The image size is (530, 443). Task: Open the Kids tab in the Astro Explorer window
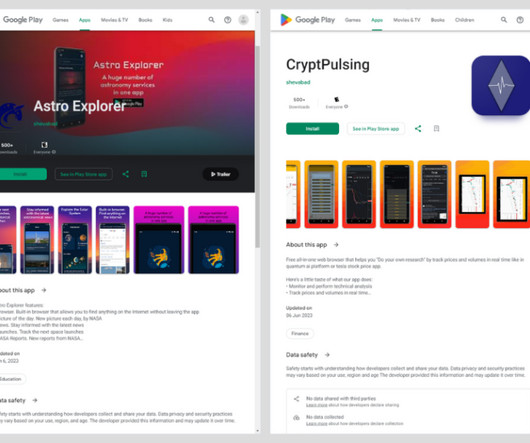pos(168,20)
